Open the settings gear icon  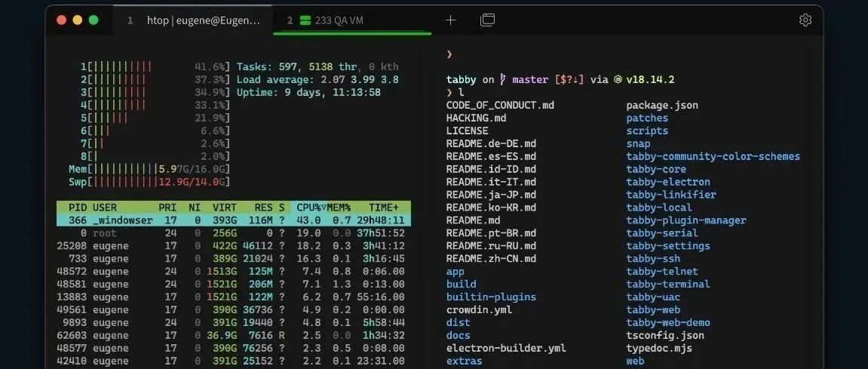click(805, 20)
